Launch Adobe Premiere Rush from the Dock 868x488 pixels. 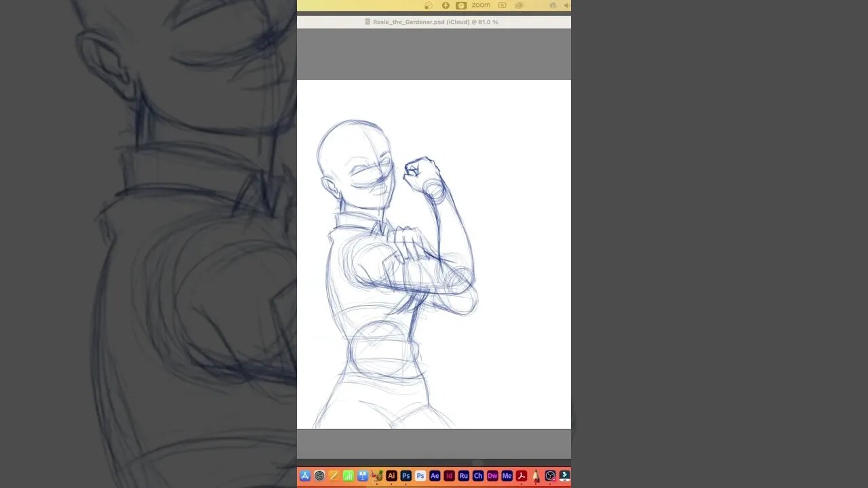click(x=464, y=476)
